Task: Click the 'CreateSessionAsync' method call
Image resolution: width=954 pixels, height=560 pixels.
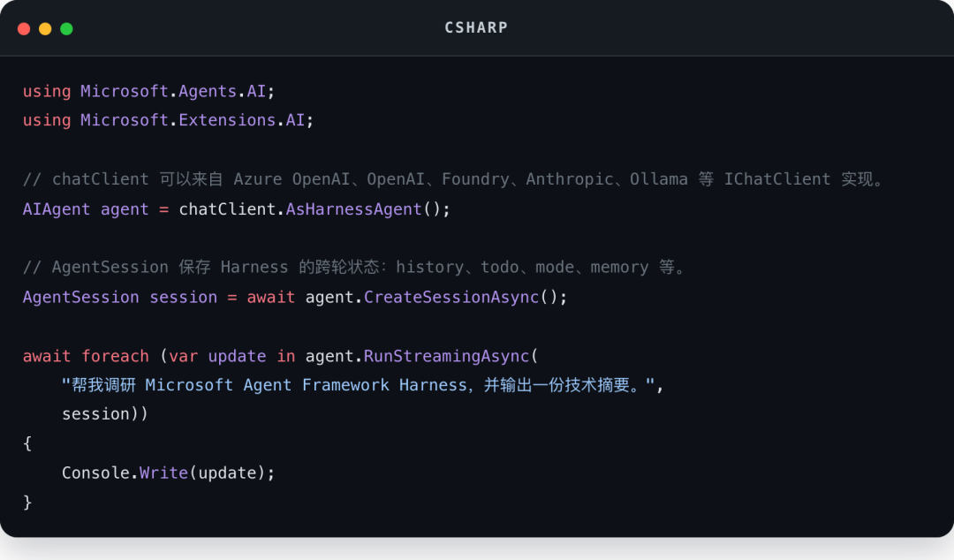Action: tap(450, 297)
